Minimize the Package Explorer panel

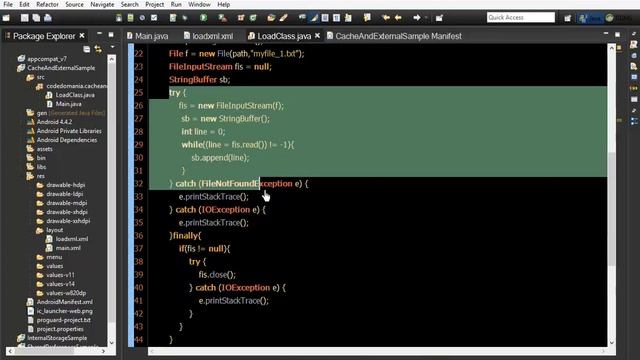point(100,34)
